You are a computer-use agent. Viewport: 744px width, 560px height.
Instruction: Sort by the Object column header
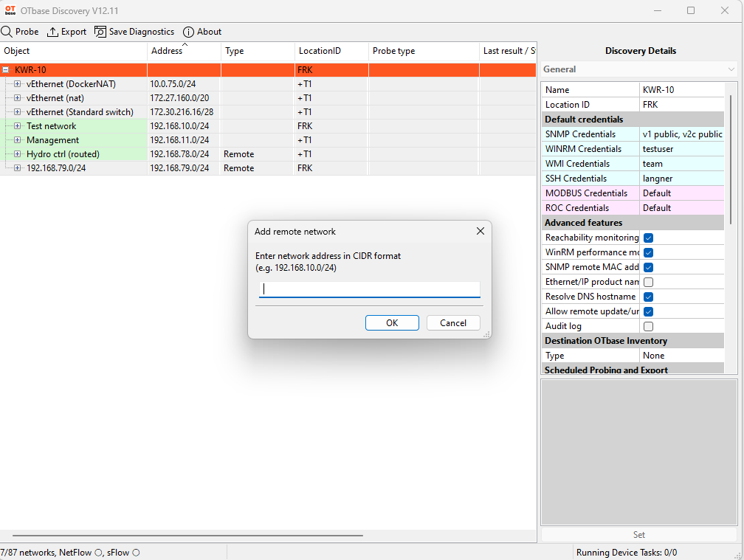74,51
